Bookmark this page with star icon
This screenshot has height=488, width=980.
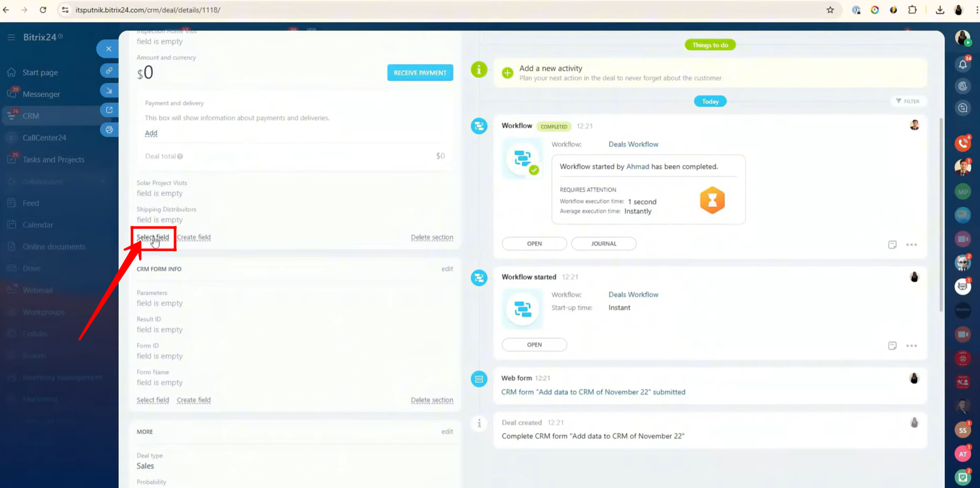click(830, 10)
